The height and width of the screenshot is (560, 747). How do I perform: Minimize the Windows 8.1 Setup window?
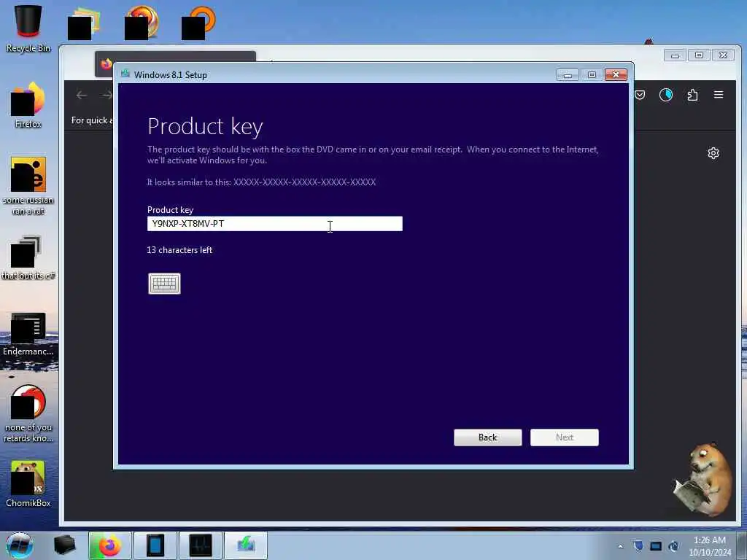point(568,75)
